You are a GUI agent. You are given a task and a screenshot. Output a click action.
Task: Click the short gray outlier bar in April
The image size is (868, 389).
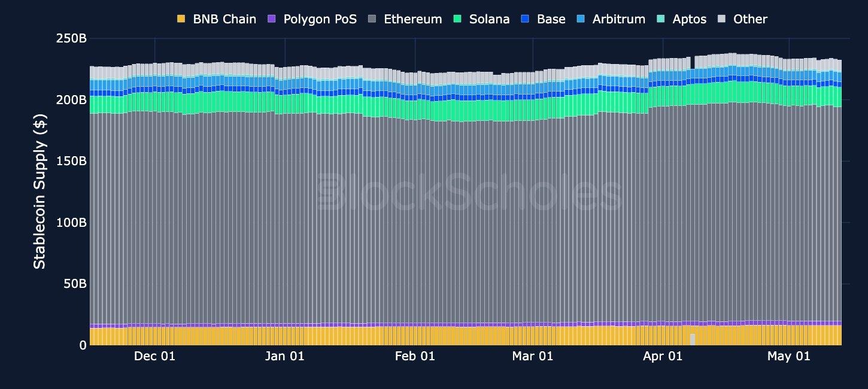point(693,339)
